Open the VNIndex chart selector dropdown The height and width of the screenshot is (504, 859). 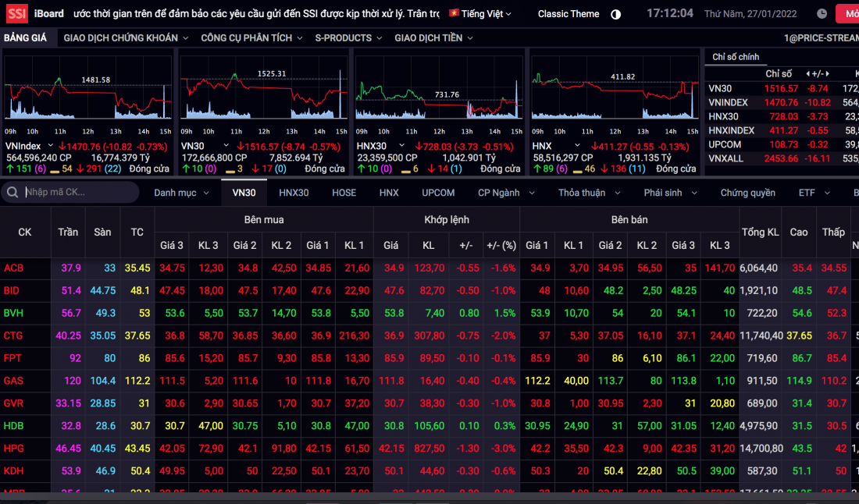click(x=51, y=146)
